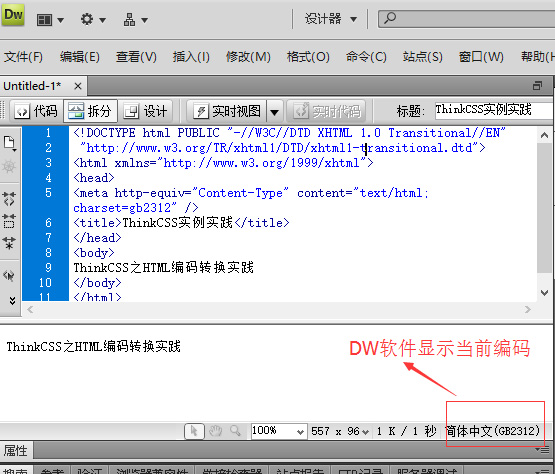Toggle 实时视图 live view
Screen dimensions: 555x474
[x=227, y=111]
